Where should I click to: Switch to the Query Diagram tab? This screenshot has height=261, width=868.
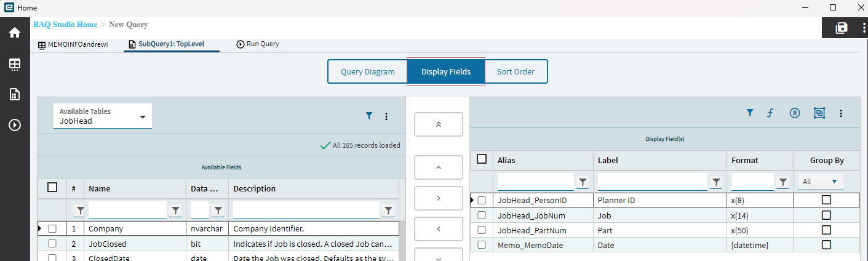coord(367,71)
